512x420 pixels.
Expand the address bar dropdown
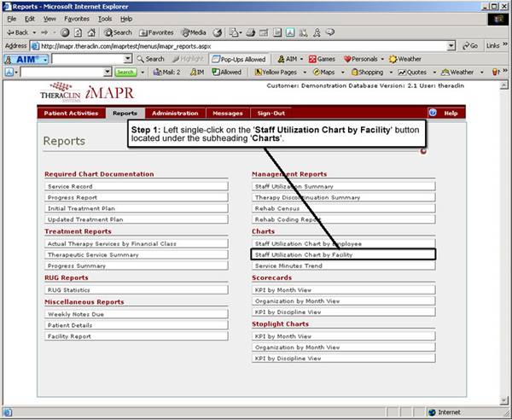(x=451, y=45)
